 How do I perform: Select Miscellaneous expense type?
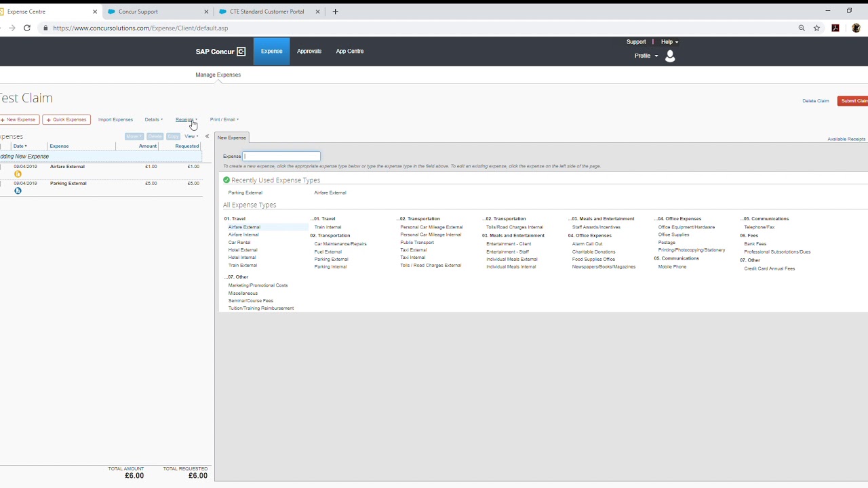pos(243,293)
